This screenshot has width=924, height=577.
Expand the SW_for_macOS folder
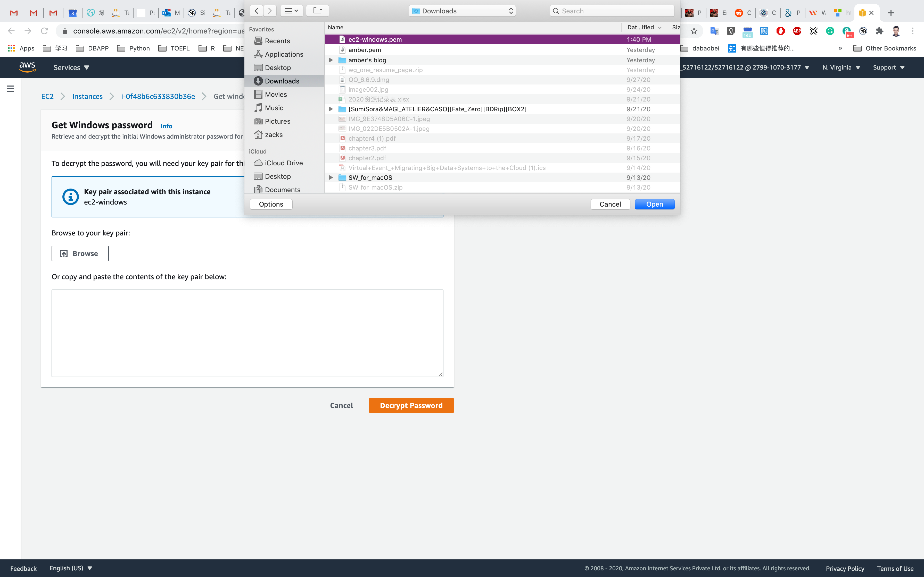click(331, 177)
